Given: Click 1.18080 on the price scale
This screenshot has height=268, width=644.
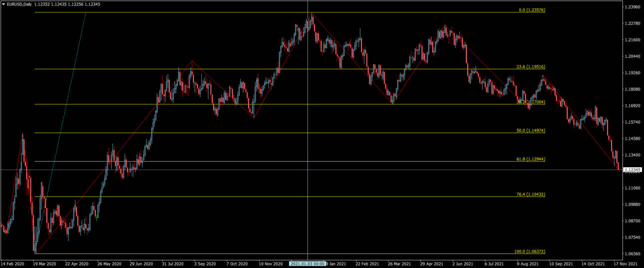Looking at the screenshot, I should tap(632, 89).
